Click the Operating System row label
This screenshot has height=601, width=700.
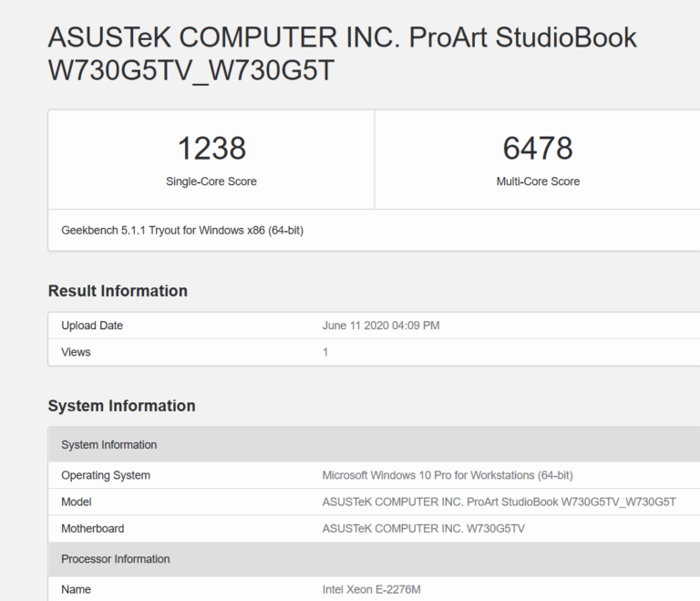[106, 475]
